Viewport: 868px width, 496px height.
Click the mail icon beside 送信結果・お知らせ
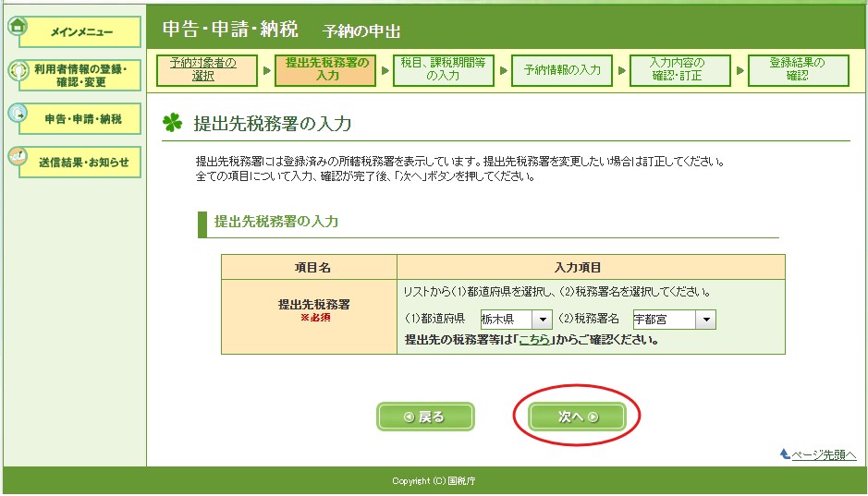pyautogui.click(x=18, y=156)
